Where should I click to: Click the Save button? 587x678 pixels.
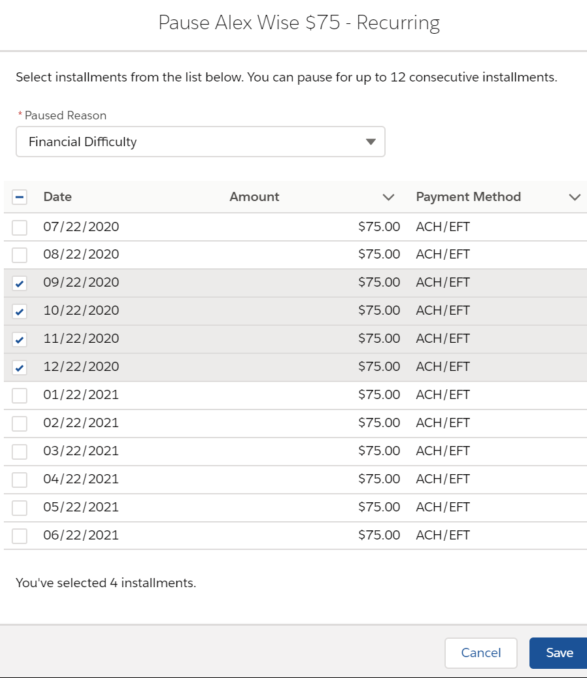(x=558, y=653)
